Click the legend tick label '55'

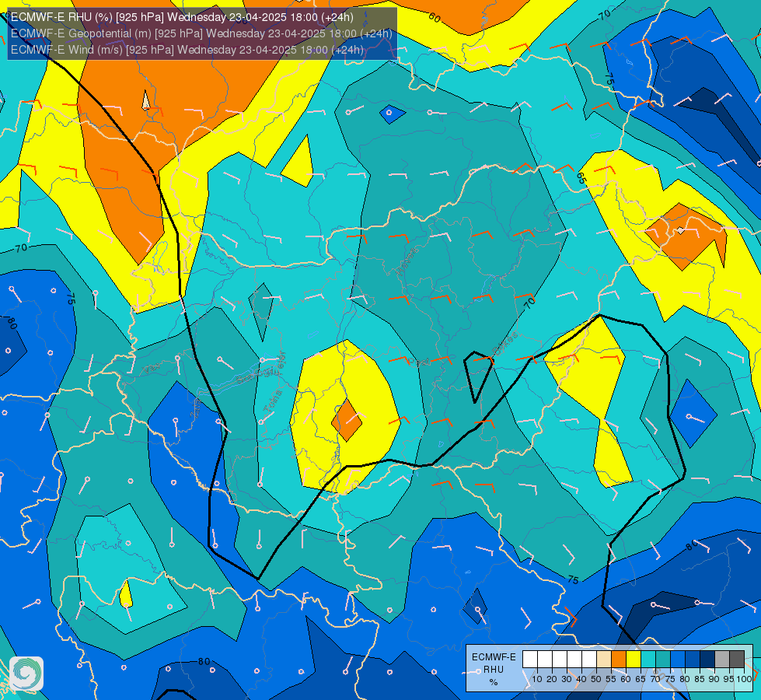611,679
